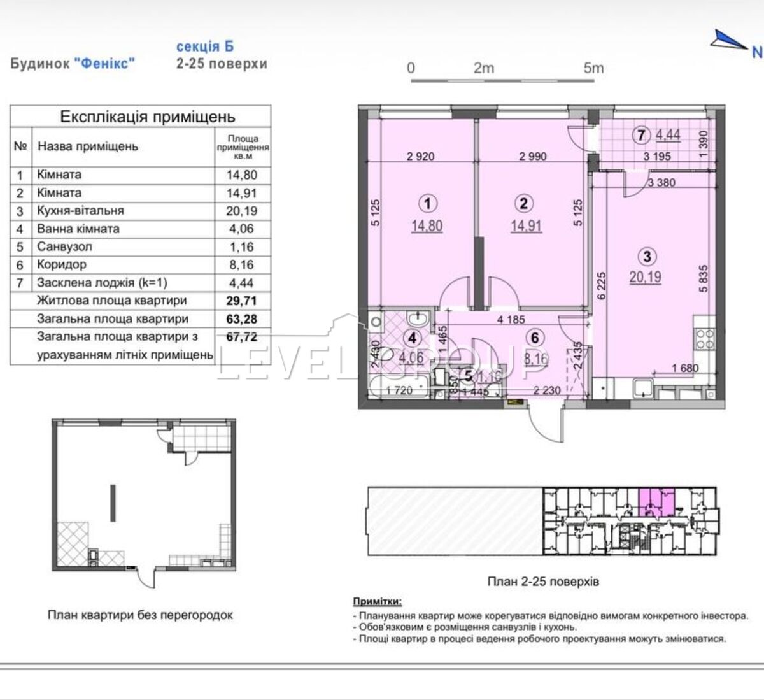The height and width of the screenshot is (700, 764).
Task: Select the circled number 2 room marker
Action: pos(524,203)
